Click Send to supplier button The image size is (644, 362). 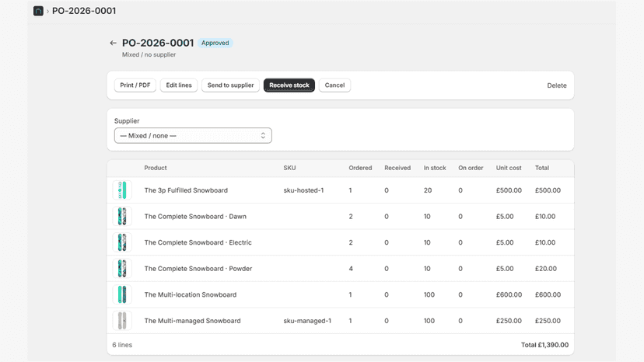pos(230,85)
